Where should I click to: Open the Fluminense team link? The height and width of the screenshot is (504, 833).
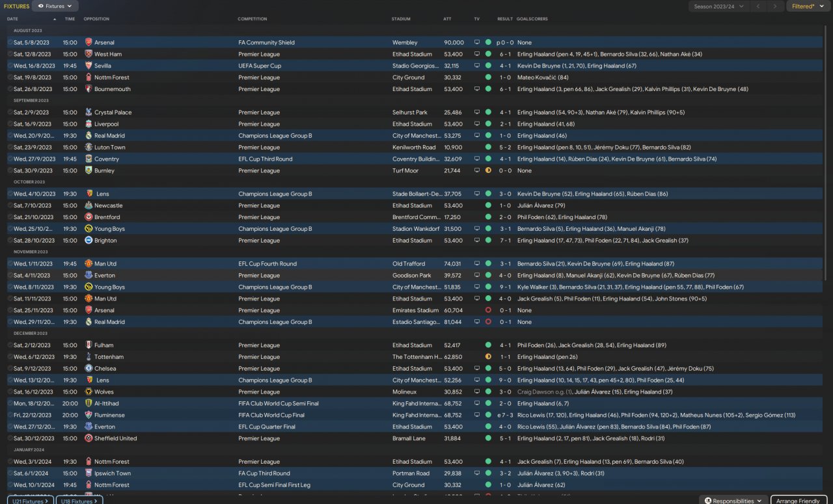click(110, 415)
